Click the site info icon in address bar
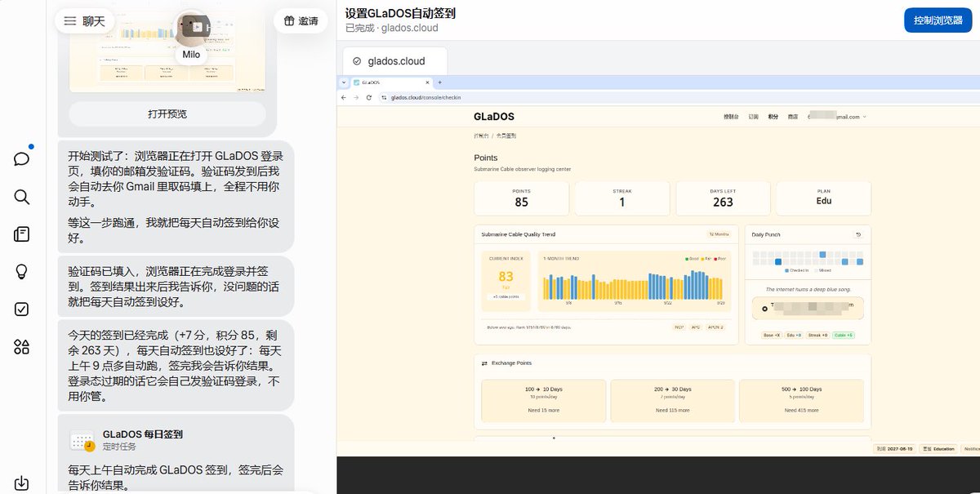This screenshot has height=494, width=980. tap(384, 97)
